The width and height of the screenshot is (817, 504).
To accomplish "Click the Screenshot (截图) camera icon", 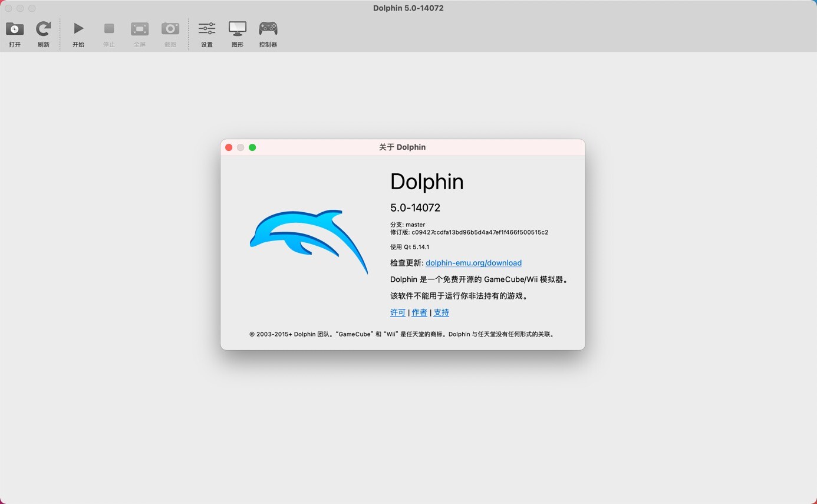I will 170,28.
